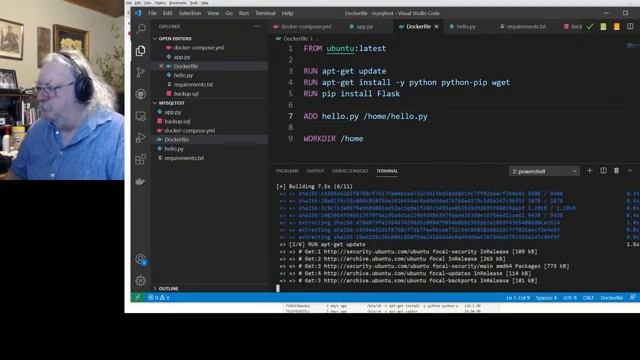The width and height of the screenshot is (640, 360).
Task: Switch to docker-compose.yml editor tab
Action: 306,27
